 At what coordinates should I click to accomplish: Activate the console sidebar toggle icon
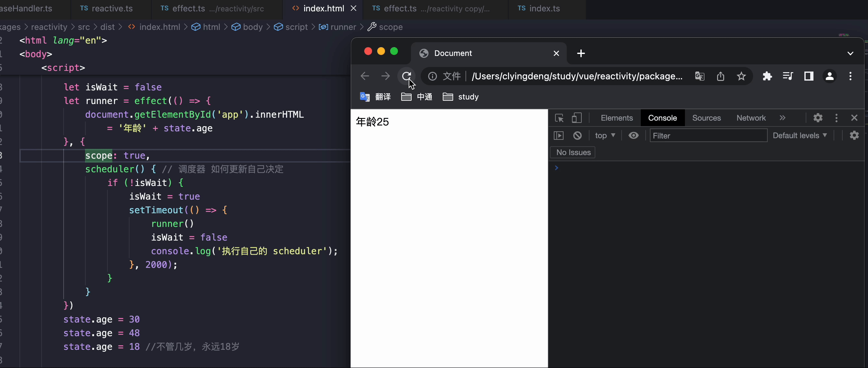559,135
